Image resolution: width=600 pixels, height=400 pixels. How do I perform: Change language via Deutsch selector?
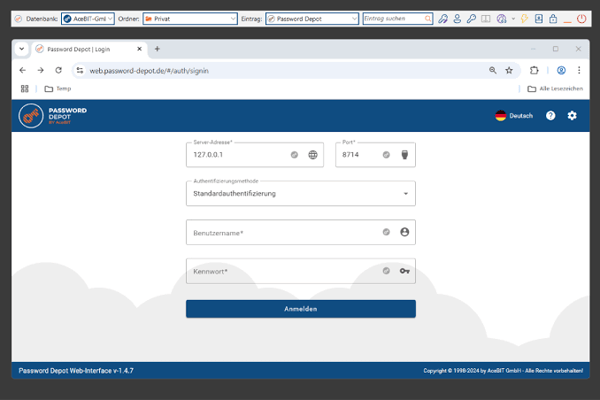(x=514, y=116)
